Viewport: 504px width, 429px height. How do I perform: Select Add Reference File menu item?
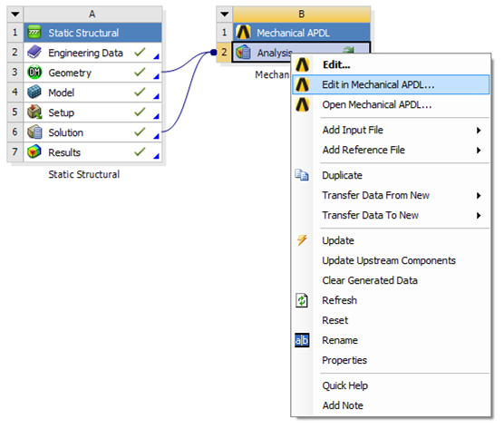(x=391, y=150)
